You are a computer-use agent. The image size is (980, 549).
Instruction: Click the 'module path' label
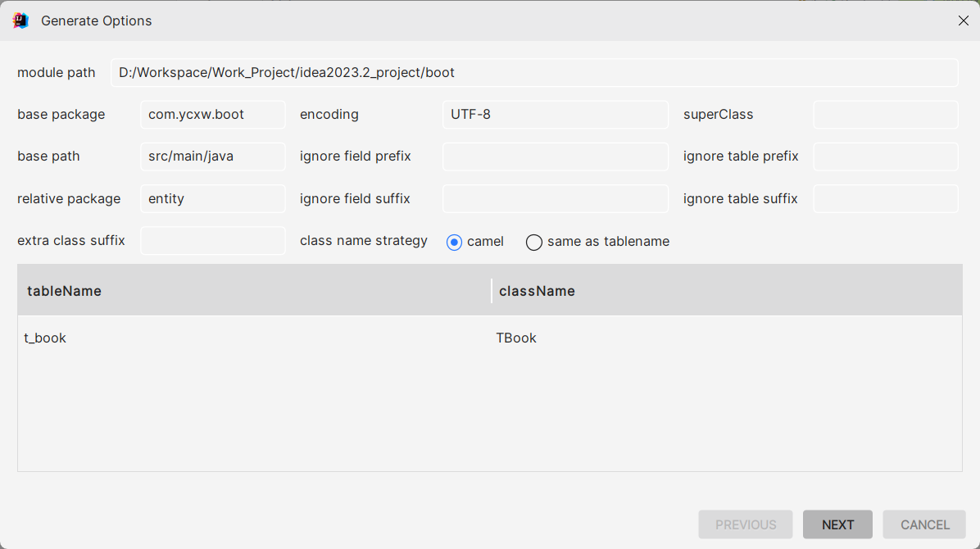point(57,73)
